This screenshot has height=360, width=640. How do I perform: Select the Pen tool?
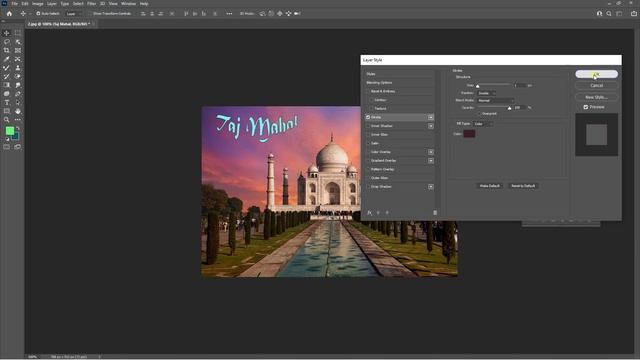[x=18, y=93]
